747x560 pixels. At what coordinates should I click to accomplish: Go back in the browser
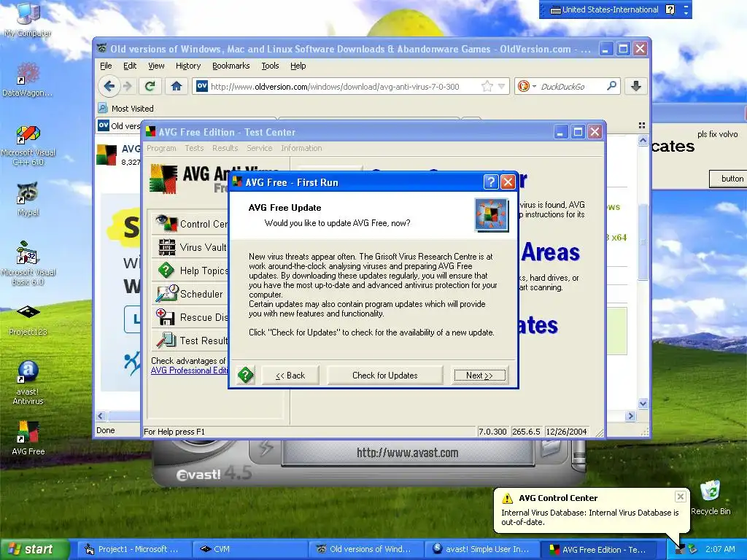pos(109,86)
